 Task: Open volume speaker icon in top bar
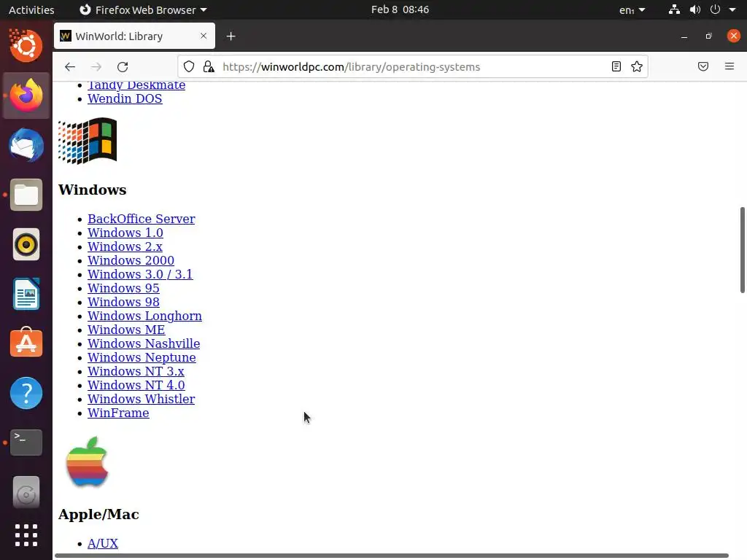click(x=695, y=9)
